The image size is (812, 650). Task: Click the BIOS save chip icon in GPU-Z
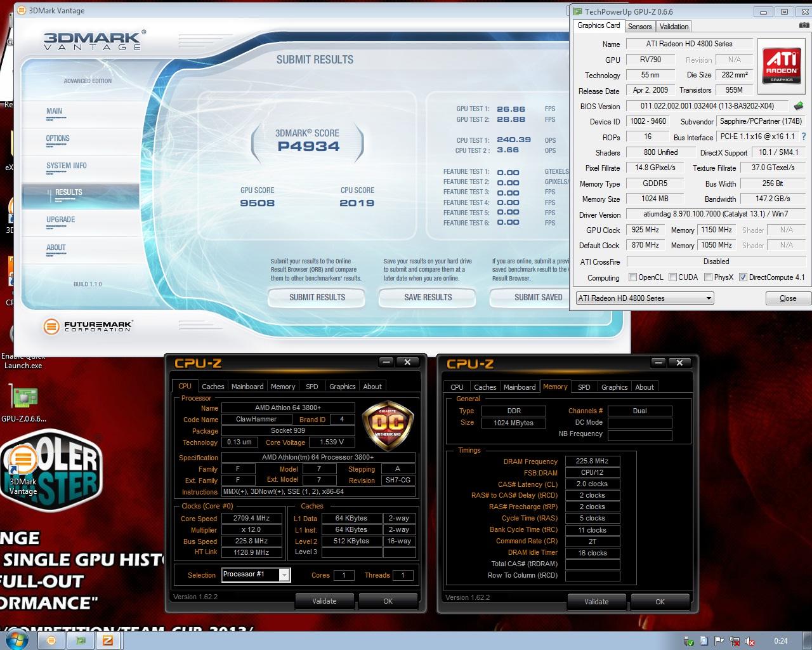(799, 106)
